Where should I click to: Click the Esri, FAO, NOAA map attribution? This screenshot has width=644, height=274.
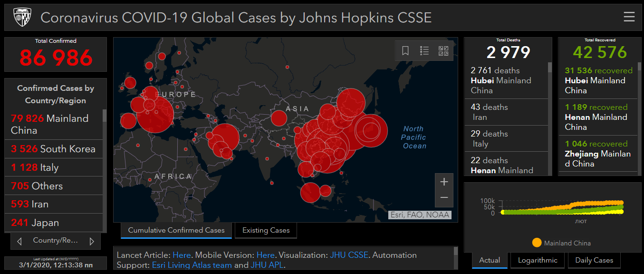tap(420, 215)
